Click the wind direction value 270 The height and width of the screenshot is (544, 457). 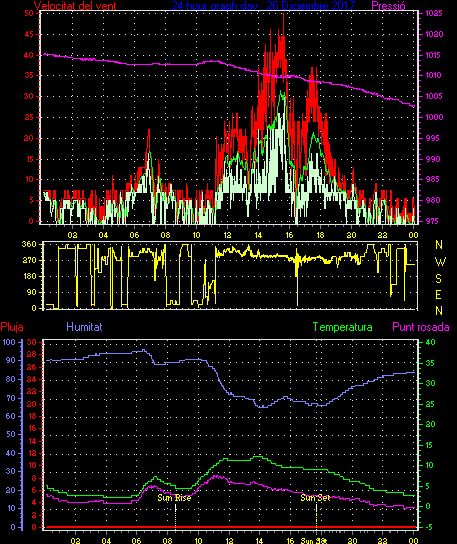[x=29, y=260]
